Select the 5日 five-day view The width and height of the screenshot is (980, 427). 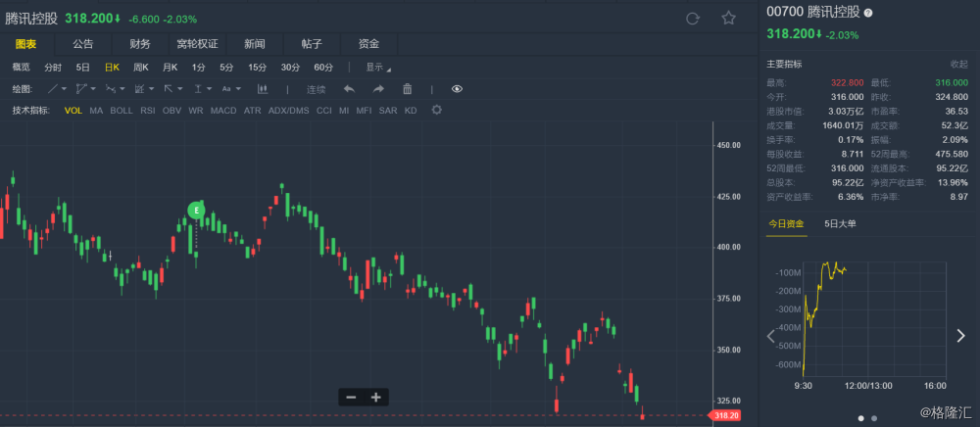83,68
